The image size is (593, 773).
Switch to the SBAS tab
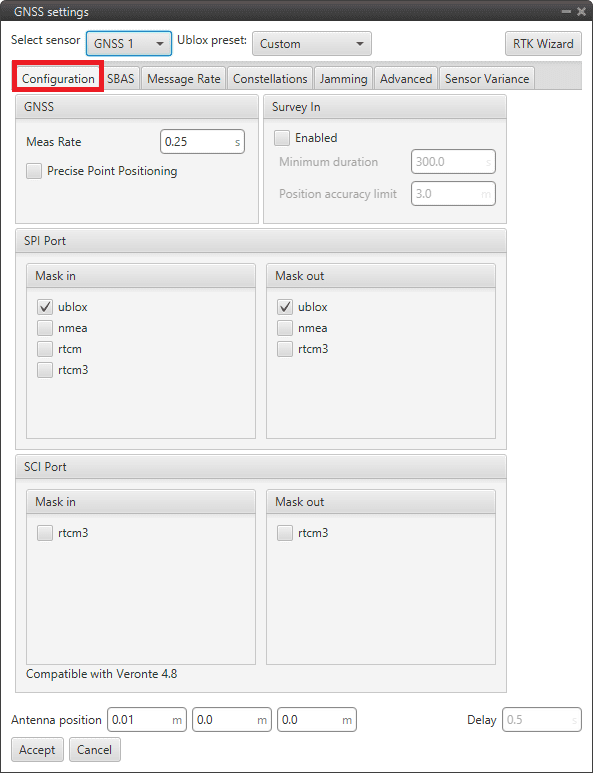click(x=121, y=79)
